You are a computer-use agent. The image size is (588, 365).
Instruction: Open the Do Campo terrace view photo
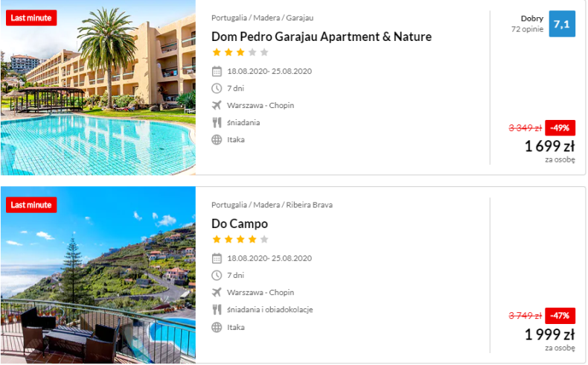coord(98,275)
